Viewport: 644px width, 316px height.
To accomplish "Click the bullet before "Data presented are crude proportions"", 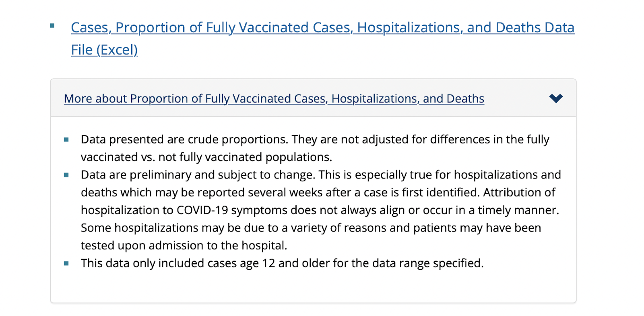I will (x=66, y=140).
